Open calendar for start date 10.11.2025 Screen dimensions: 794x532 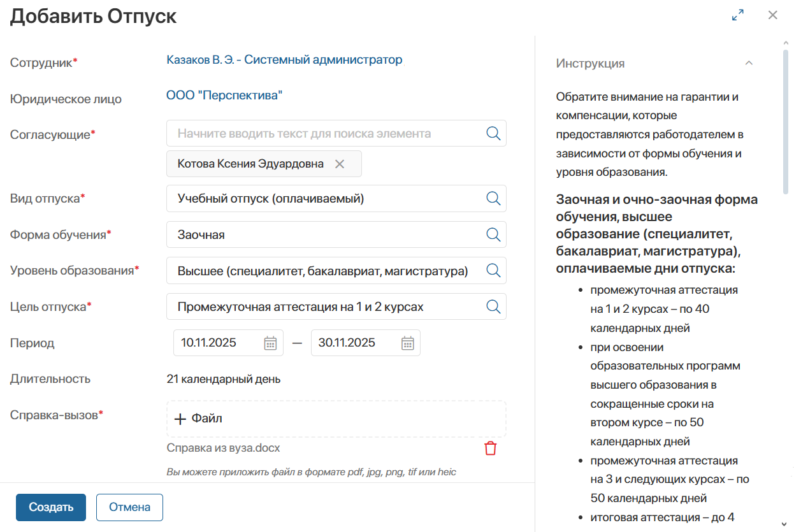[270, 343]
